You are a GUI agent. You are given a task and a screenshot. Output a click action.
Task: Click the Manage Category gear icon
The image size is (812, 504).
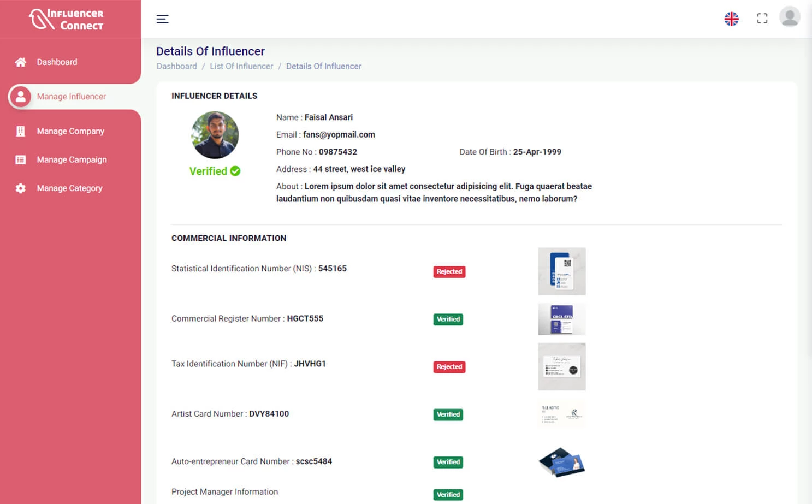(x=20, y=188)
